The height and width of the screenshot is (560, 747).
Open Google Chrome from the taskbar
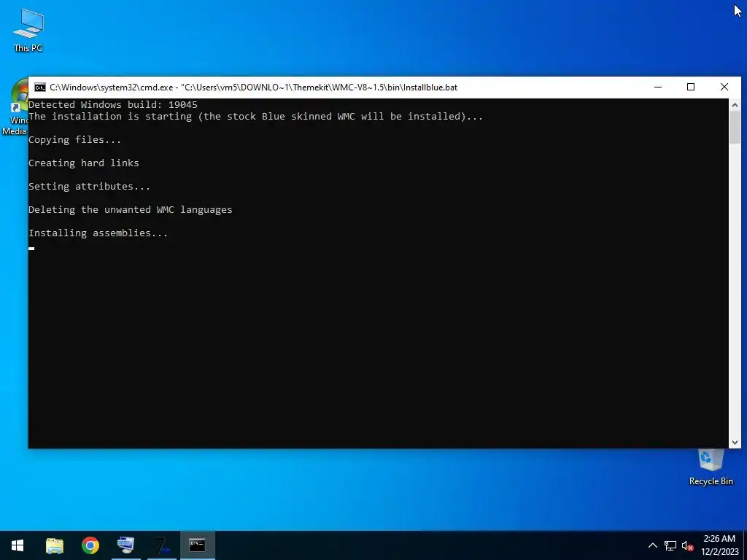point(90,545)
